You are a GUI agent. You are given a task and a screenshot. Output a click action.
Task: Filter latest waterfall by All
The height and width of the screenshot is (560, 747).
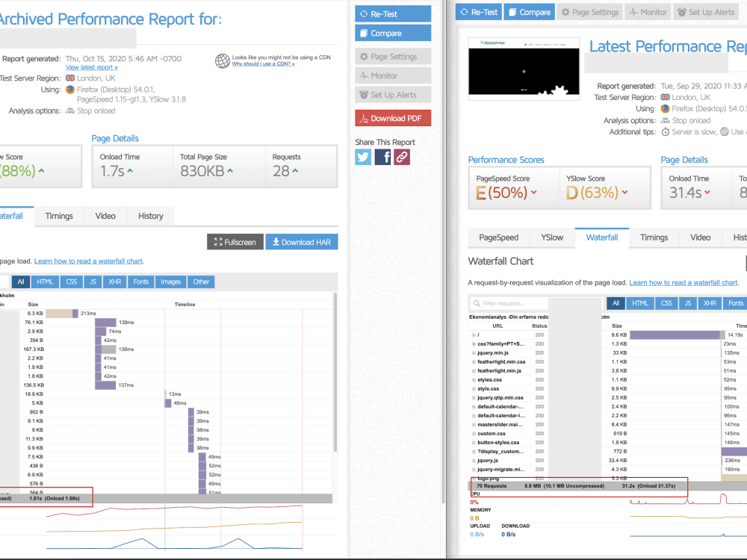616,303
